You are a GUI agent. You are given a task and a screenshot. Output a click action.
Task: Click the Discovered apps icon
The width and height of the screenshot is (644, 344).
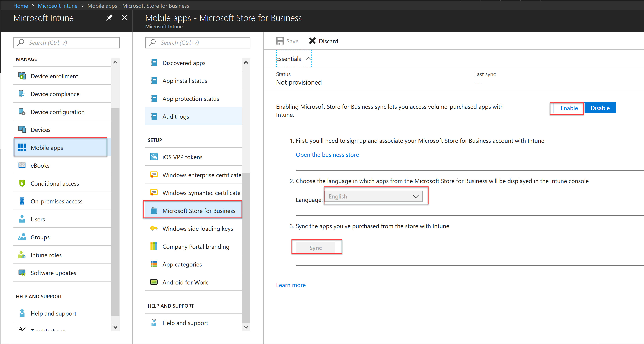154,63
